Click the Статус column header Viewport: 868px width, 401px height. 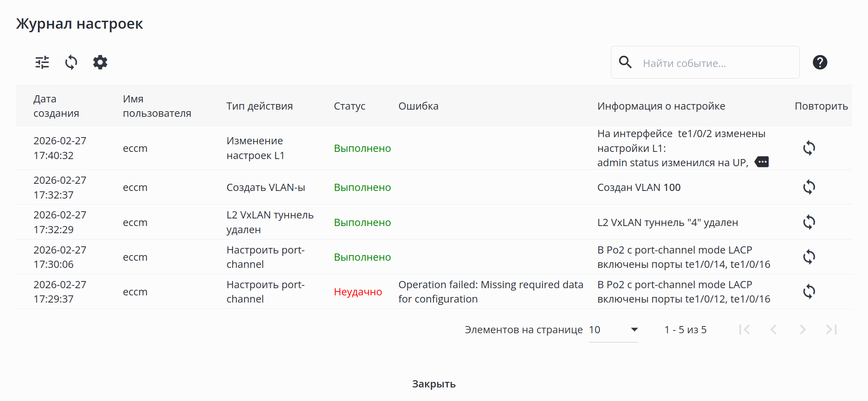click(350, 106)
